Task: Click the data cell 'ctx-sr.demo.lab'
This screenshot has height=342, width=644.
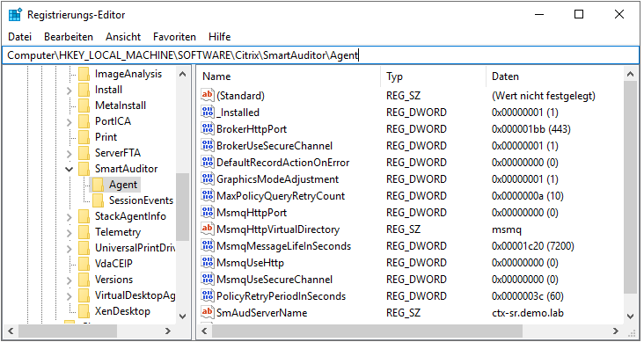Action: (x=528, y=312)
